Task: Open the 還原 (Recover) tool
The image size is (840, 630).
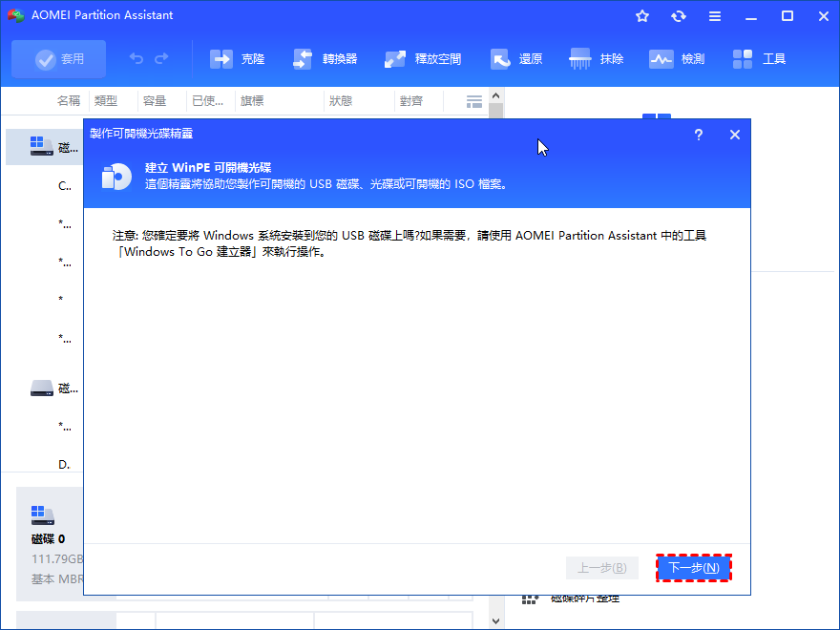Action: click(x=516, y=59)
